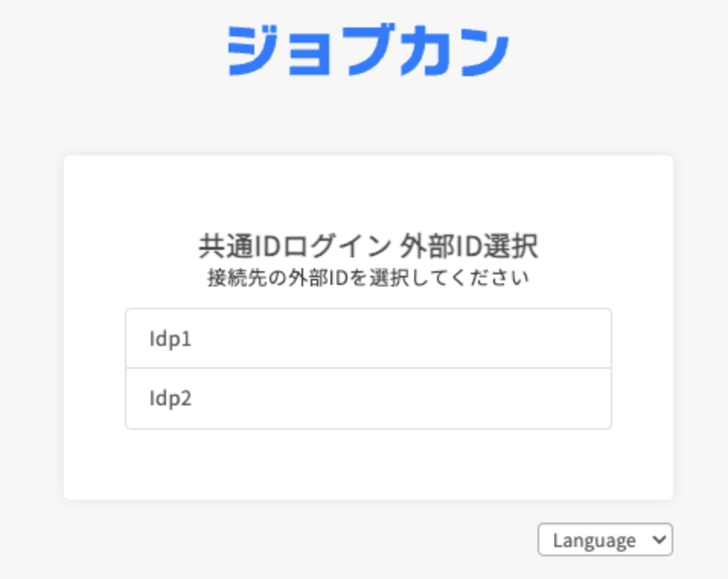Click the blue Jobcan brand wordmark
The width and height of the screenshot is (728, 579).
pyautogui.click(x=368, y=52)
